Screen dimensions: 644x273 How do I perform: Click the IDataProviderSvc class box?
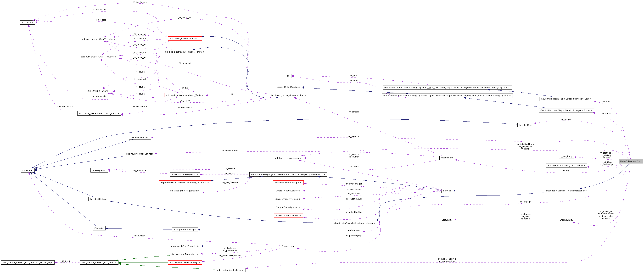(140, 137)
